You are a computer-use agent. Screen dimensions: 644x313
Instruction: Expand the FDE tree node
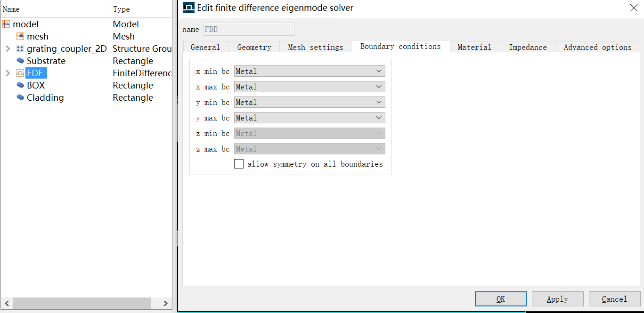tap(8, 73)
